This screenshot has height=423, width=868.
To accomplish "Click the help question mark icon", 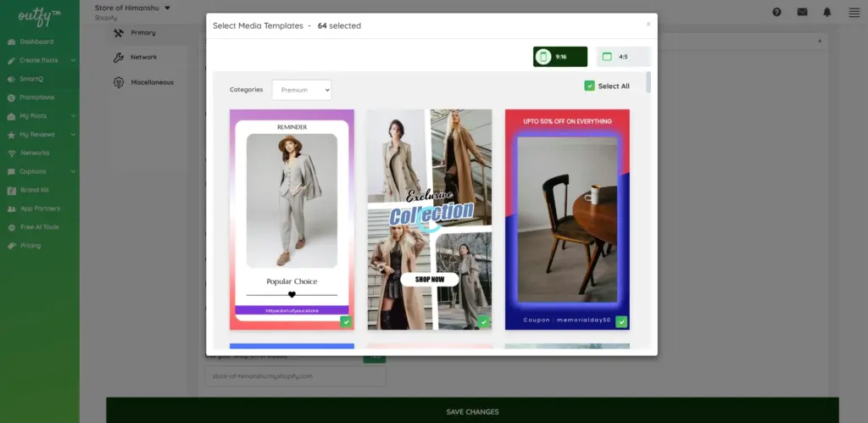I will point(776,12).
